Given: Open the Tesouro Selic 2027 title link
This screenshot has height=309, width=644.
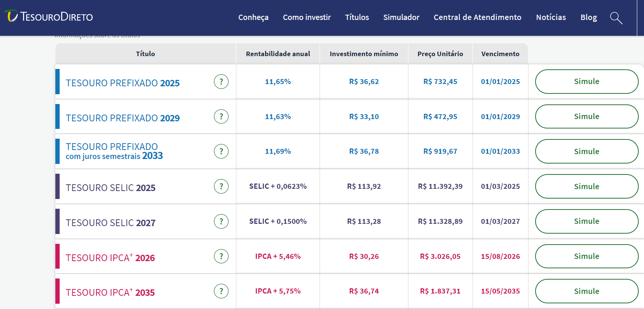Looking at the screenshot, I should pyautogui.click(x=111, y=223).
